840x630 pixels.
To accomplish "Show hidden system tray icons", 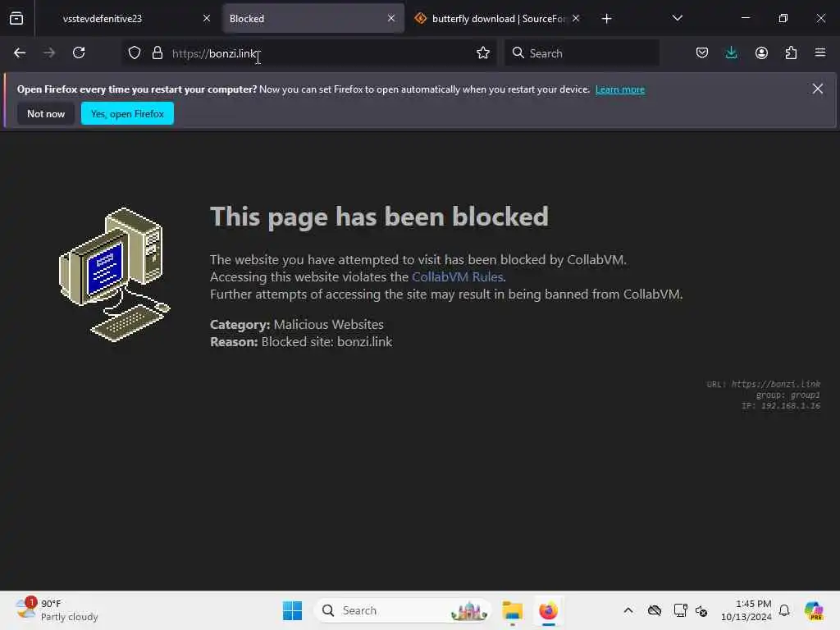I will coord(628,610).
